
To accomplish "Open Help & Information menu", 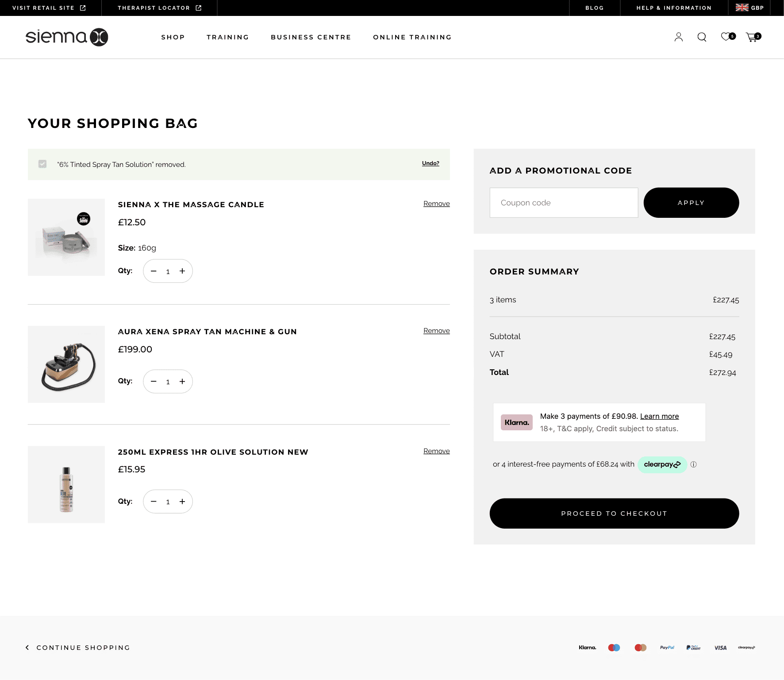I will point(674,8).
